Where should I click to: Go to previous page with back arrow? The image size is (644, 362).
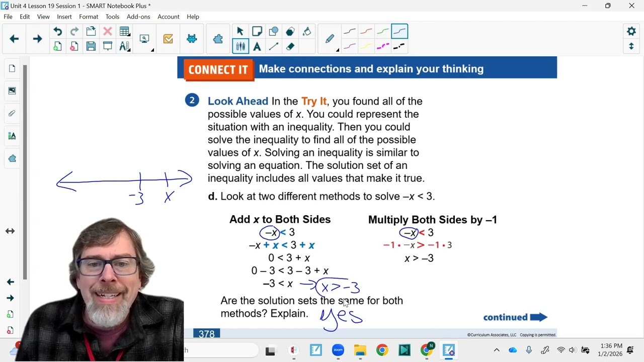coord(14,39)
